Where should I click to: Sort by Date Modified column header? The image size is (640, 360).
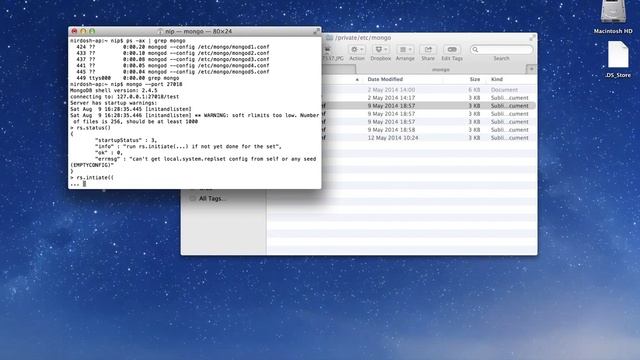385,79
